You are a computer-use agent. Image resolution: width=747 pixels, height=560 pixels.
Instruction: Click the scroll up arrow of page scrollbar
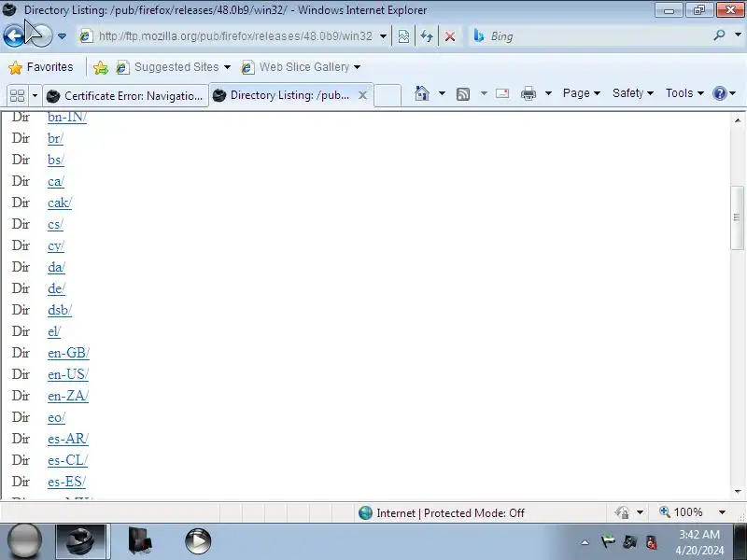pos(738,120)
